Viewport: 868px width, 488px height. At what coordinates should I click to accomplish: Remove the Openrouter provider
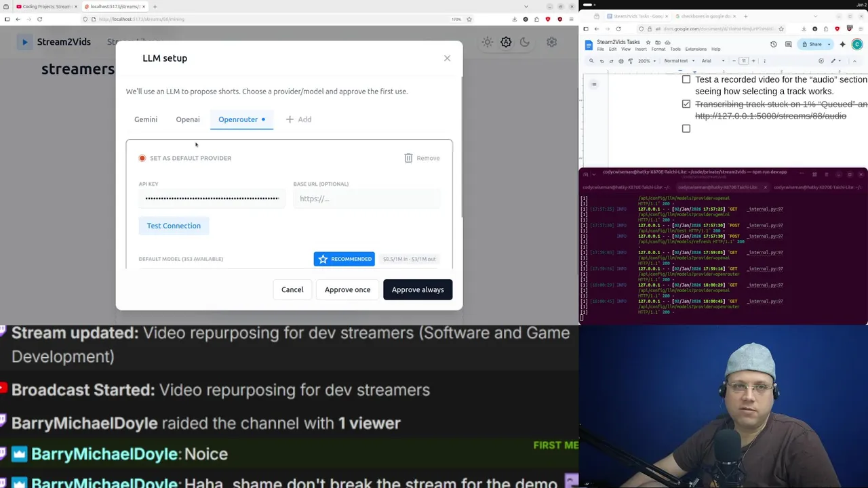click(422, 158)
